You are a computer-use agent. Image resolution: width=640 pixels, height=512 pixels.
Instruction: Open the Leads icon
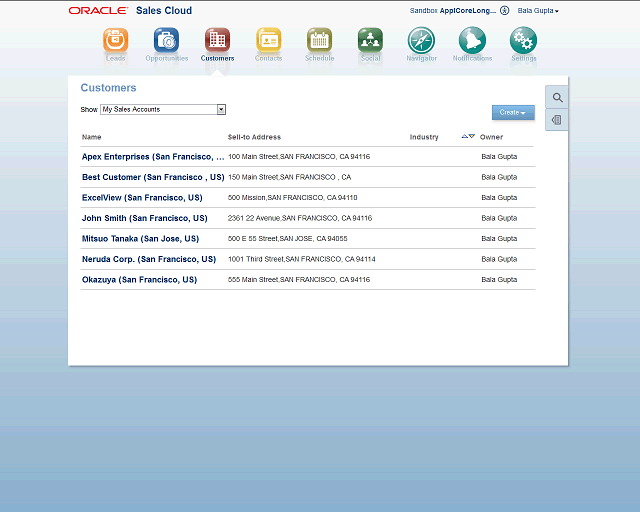[116, 40]
